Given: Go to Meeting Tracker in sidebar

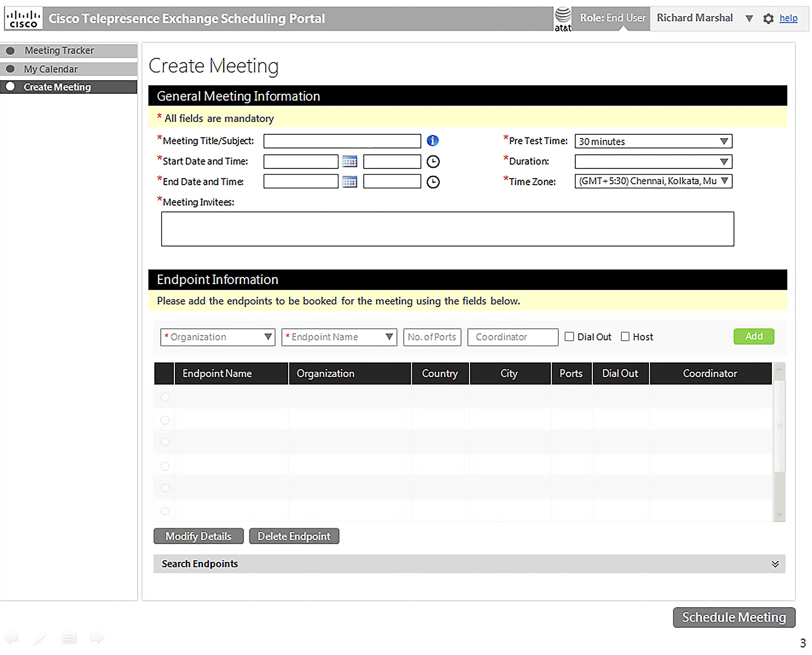Looking at the screenshot, I should point(59,50).
